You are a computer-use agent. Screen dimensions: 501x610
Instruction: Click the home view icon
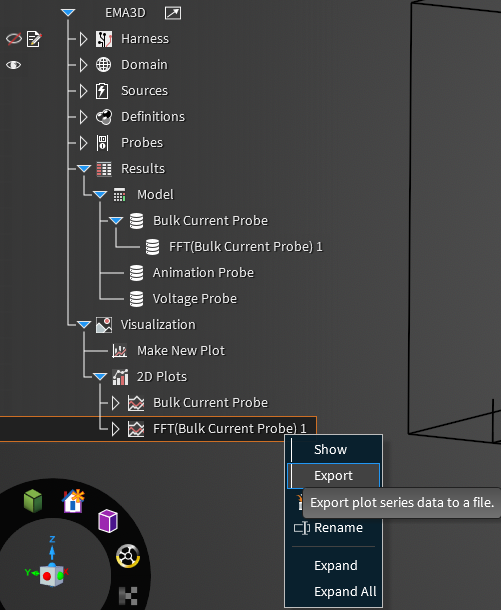(73, 501)
